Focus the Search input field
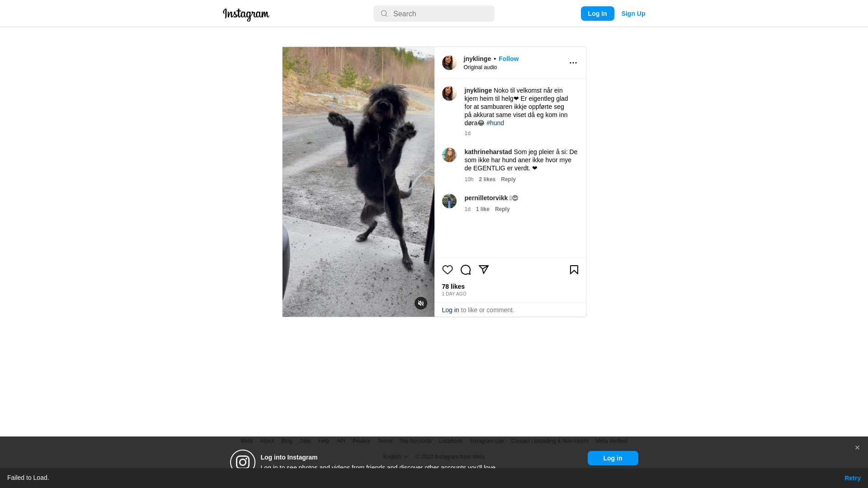 434,14
